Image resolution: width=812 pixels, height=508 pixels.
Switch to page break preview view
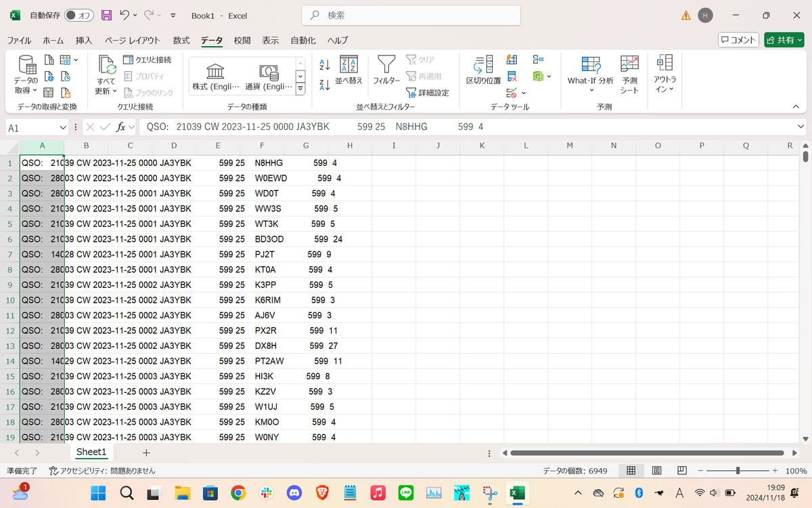[x=681, y=470]
